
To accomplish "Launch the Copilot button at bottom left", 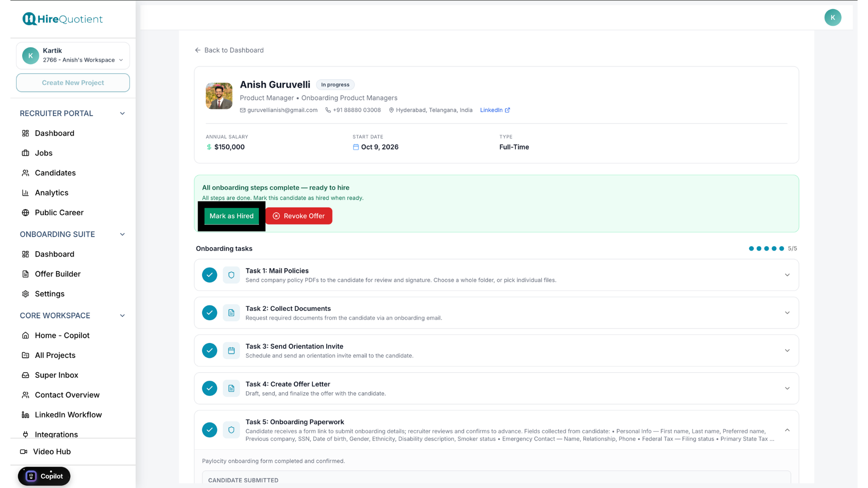I will point(44,476).
